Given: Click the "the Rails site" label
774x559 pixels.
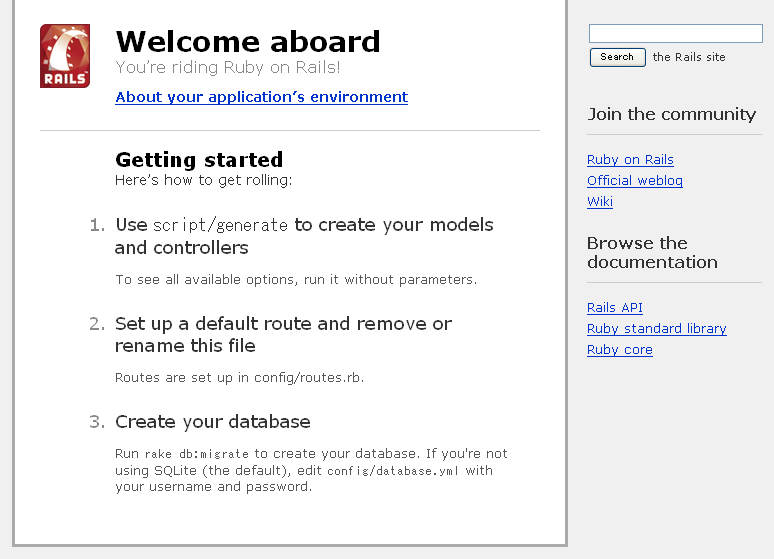Looking at the screenshot, I should click(689, 57).
